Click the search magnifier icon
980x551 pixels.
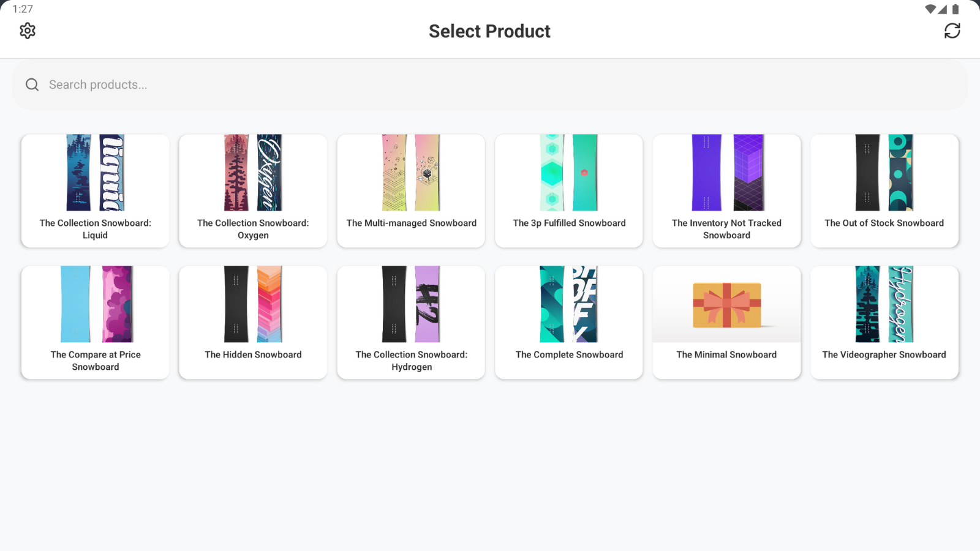point(32,84)
